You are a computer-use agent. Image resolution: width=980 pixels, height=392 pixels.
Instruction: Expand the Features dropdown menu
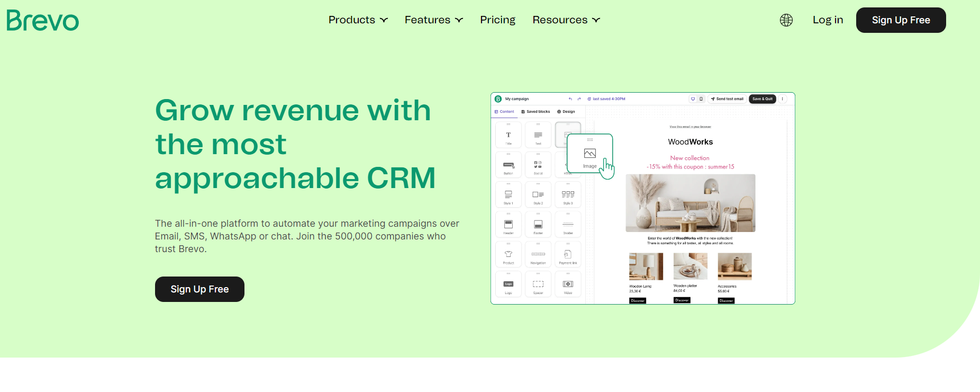click(x=434, y=20)
